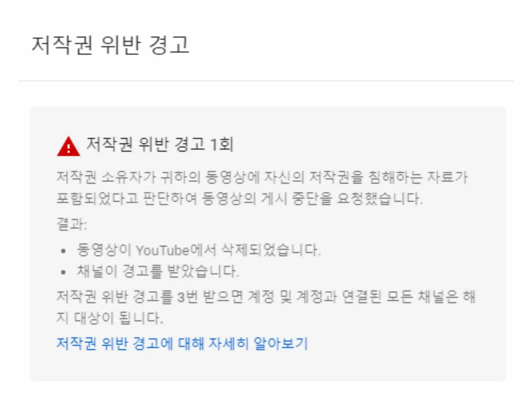Click the bullet dot before 채널이 경고를
This screenshot has height=408, width=532.
tap(64, 272)
